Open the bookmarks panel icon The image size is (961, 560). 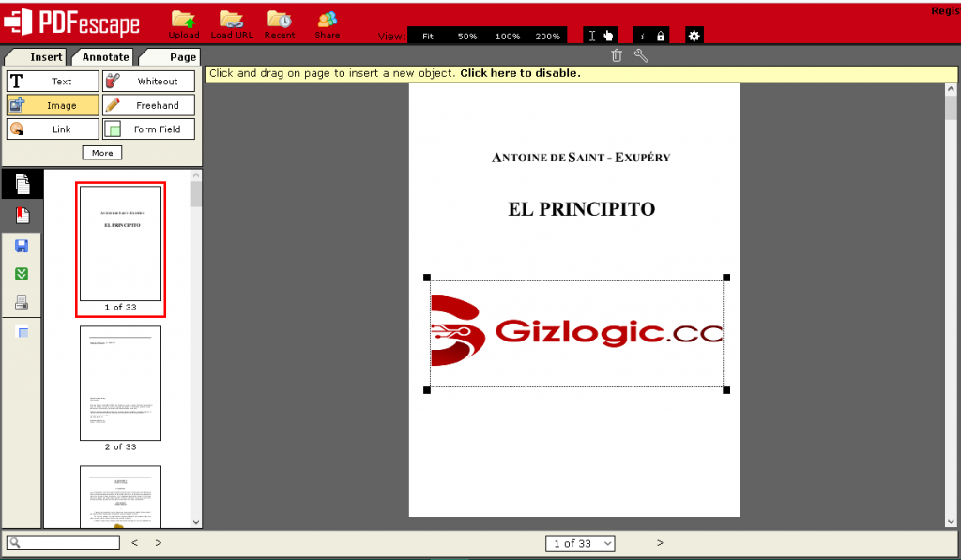tap(23, 215)
